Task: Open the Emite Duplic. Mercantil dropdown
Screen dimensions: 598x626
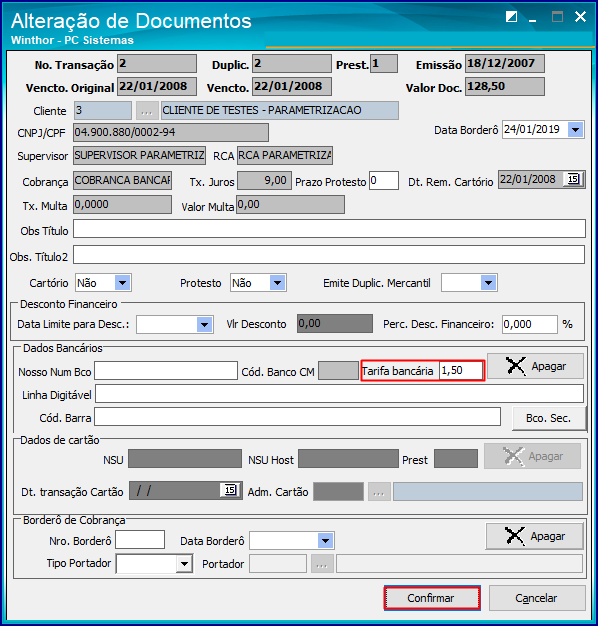Action: [x=488, y=283]
